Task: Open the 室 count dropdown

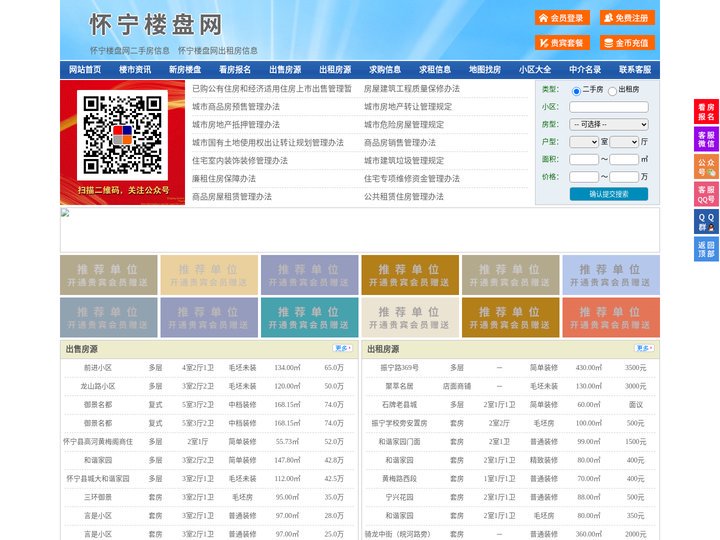Action: (584, 142)
